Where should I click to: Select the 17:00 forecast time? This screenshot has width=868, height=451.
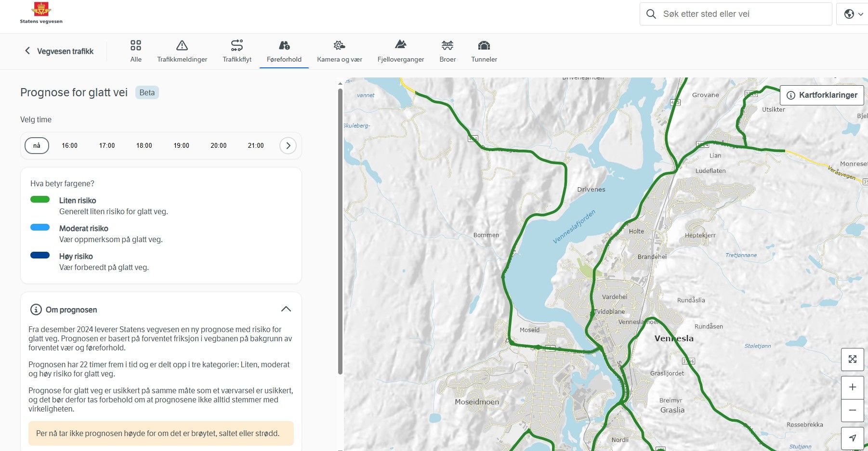[107, 145]
